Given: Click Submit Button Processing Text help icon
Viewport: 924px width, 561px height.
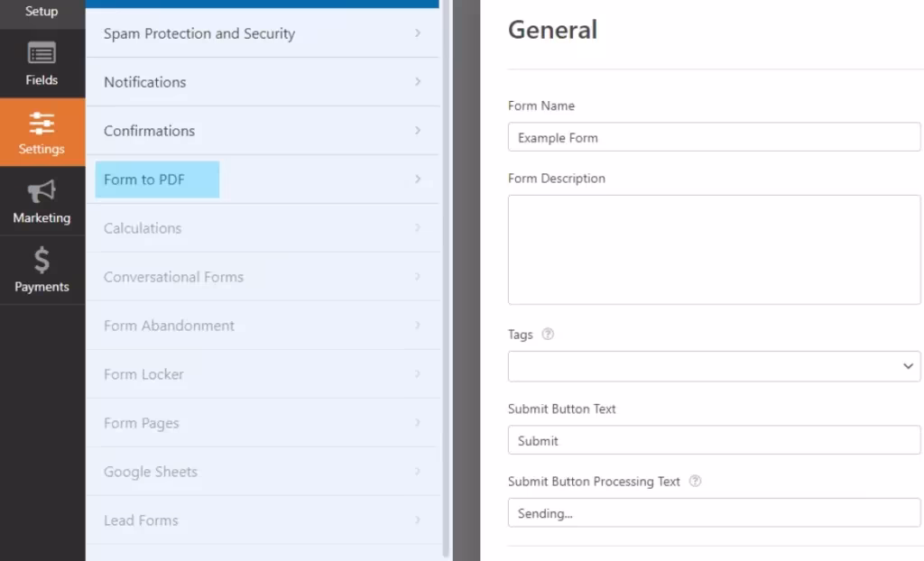Looking at the screenshot, I should [x=695, y=482].
